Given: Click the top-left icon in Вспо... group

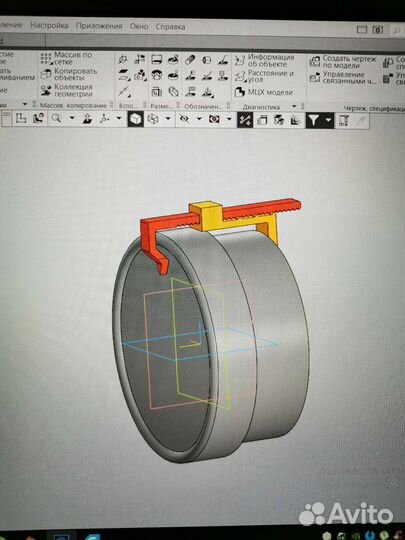Looking at the screenshot, I should pos(123,60).
